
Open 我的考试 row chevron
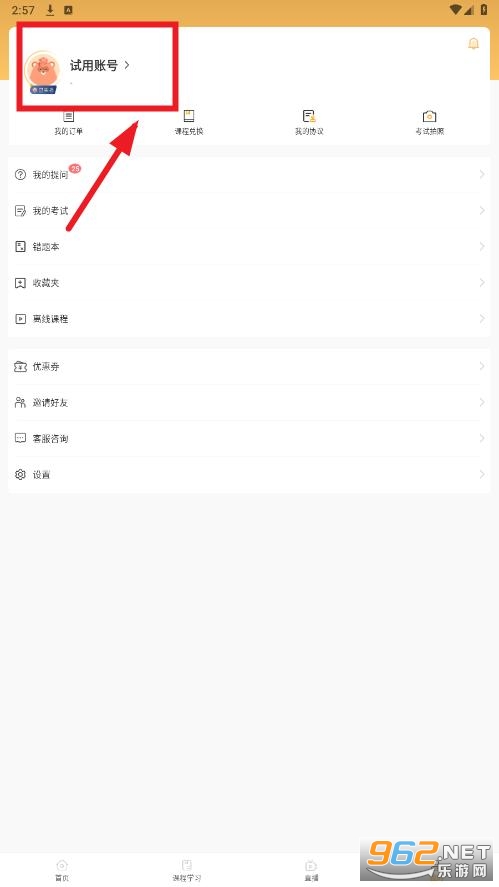click(x=482, y=210)
